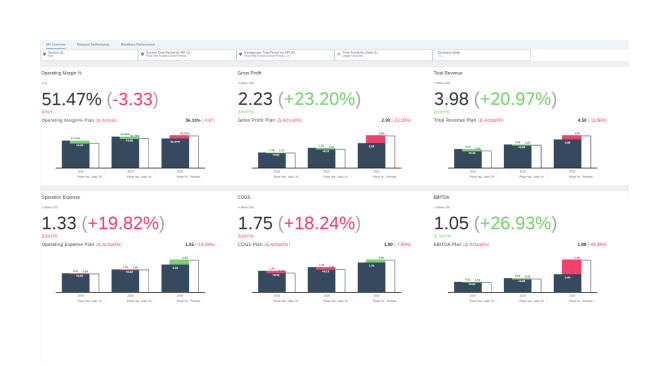The width and height of the screenshot is (669, 366).
Task: Click last white outline bar in Operation Expense chart
Action: coord(194,276)
